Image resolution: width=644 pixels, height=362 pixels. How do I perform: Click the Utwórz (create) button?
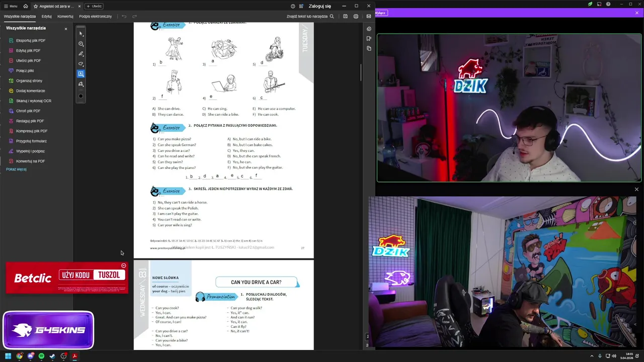coord(94,6)
